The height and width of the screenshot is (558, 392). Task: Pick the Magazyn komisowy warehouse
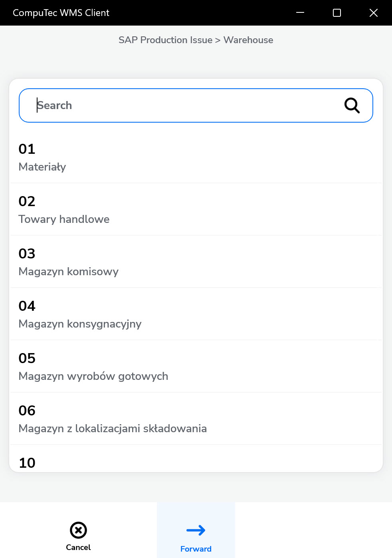tap(196, 262)
